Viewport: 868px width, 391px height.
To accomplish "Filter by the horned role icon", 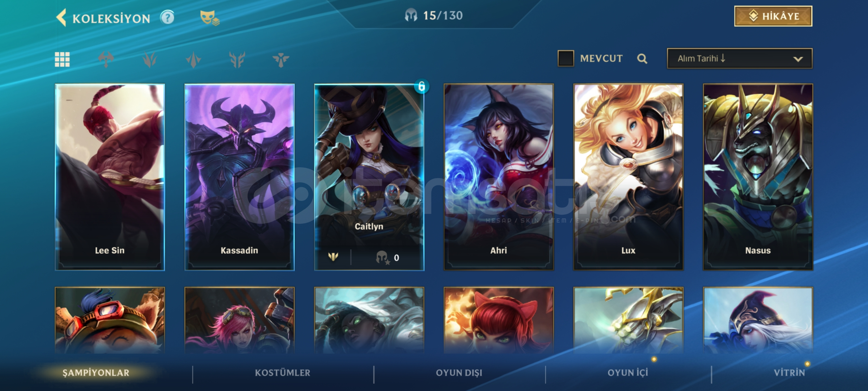I will [237, 59].
